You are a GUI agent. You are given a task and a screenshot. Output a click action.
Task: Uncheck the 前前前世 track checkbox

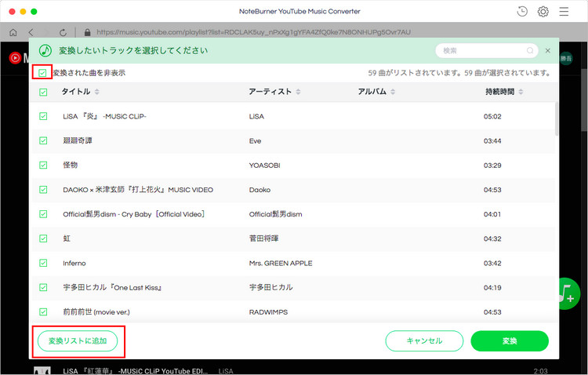click(x=43, y=311)
